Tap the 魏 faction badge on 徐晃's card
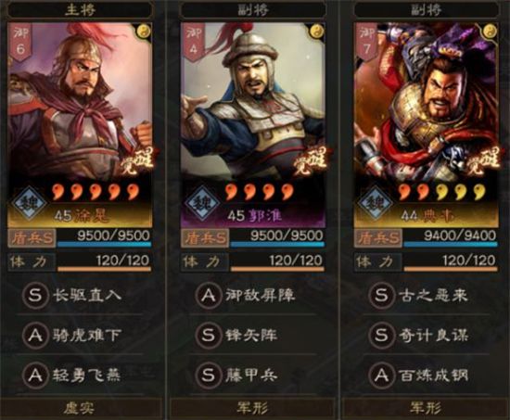The width and height of the screenshot is (510, 420). pos(30,203)
